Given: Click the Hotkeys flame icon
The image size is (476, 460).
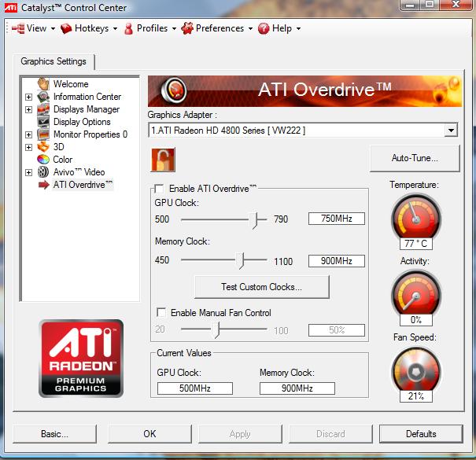Looking at the screenshot, I should (66, 28).
